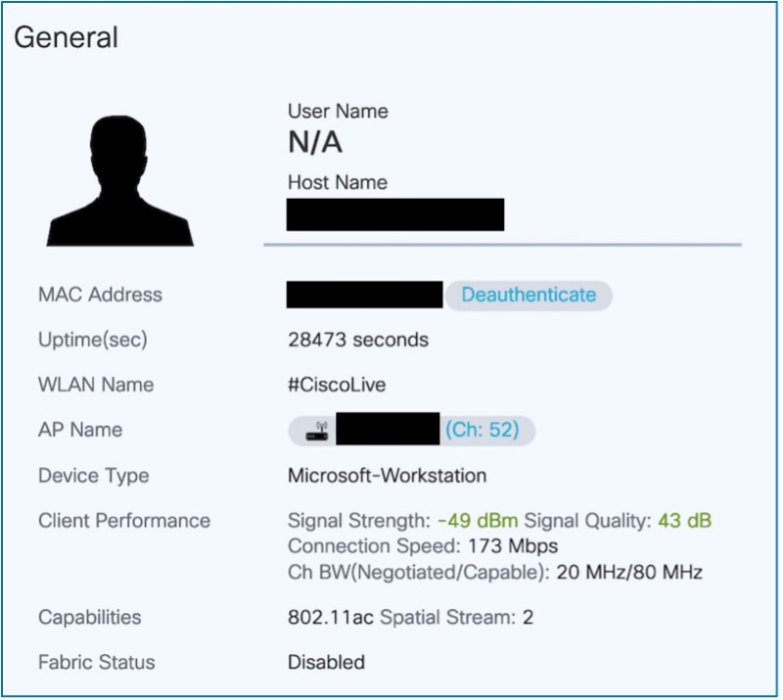Click the access point router icon
Image resolution: width=783 pixels, height=700 pixels.
[319, 430]
